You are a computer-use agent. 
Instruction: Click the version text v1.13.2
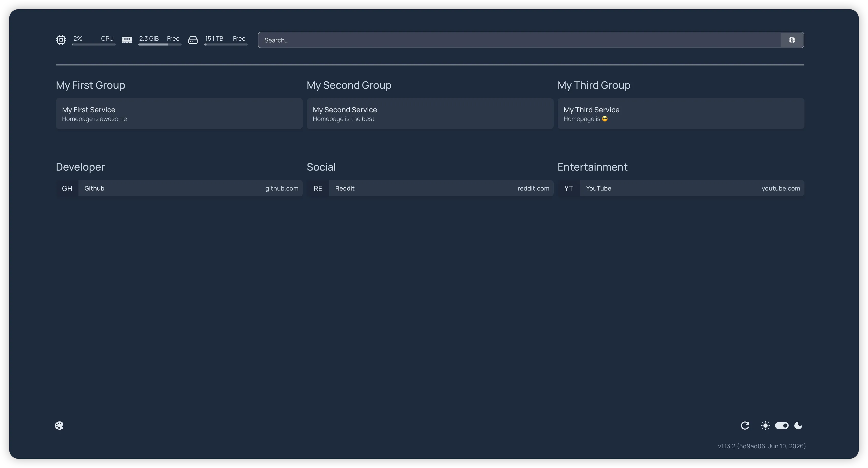762,446
